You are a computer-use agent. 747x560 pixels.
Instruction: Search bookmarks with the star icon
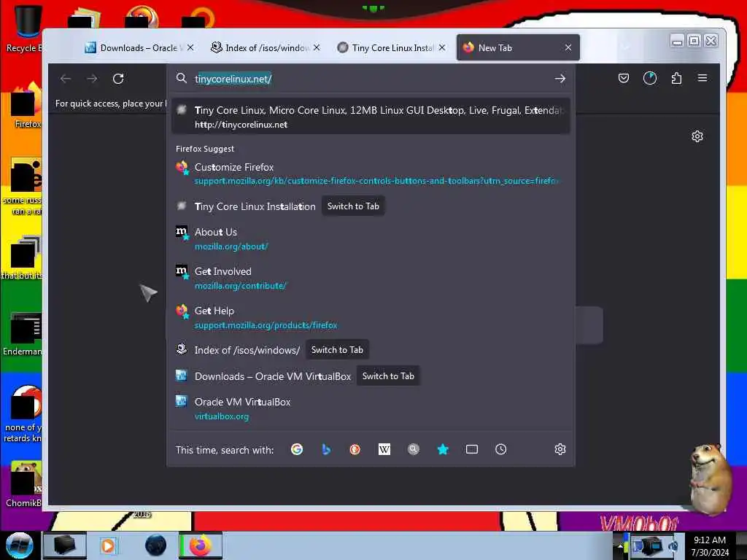443,449
